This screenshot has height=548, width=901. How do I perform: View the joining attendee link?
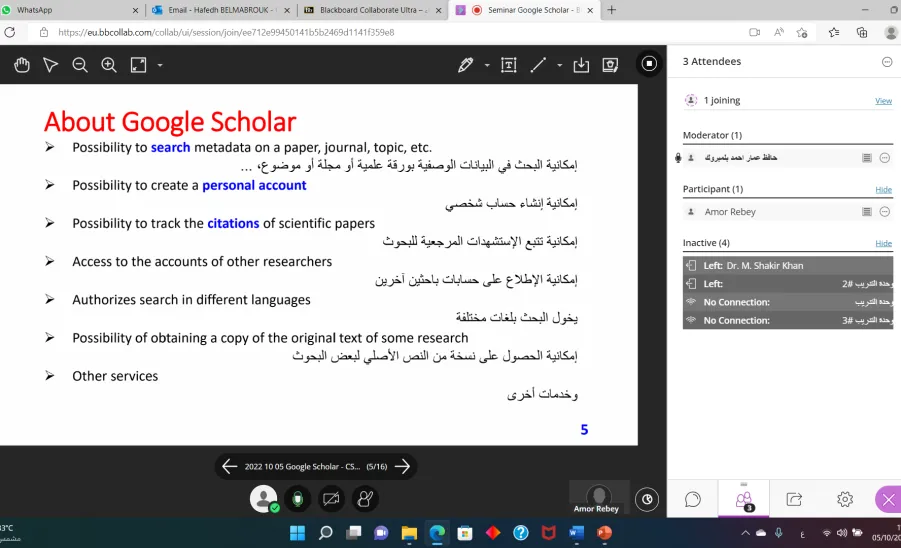[x=883, y=101]
